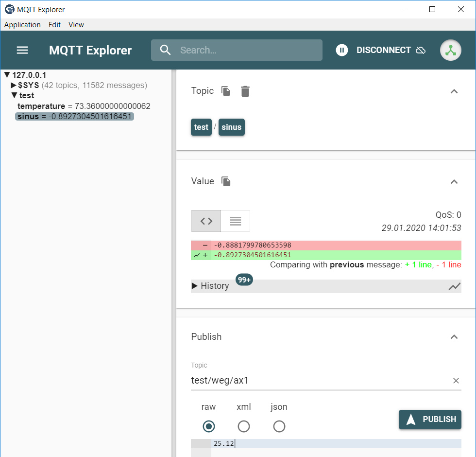Pause updates with the pause icon

(342, 50)
